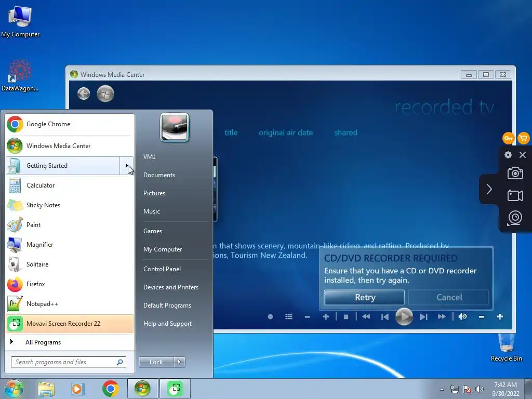
Task: Open shutdown options arrow next to Lock
Action: tap(179, 362)
